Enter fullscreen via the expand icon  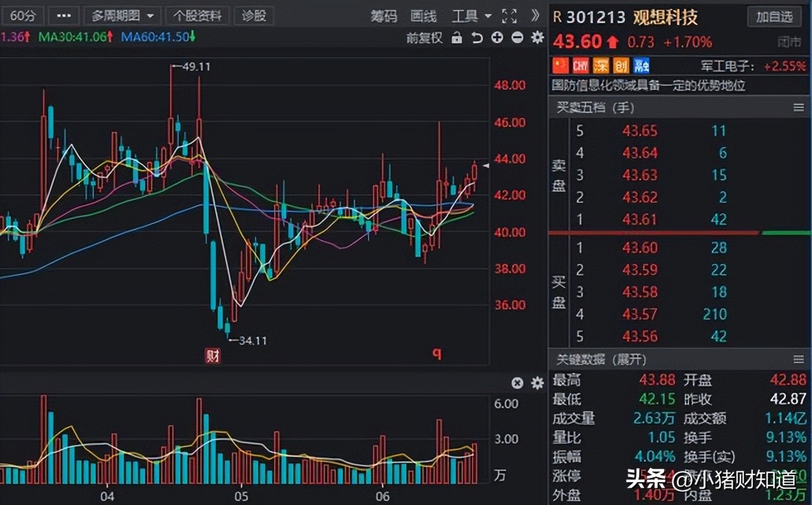pos(509,16)
